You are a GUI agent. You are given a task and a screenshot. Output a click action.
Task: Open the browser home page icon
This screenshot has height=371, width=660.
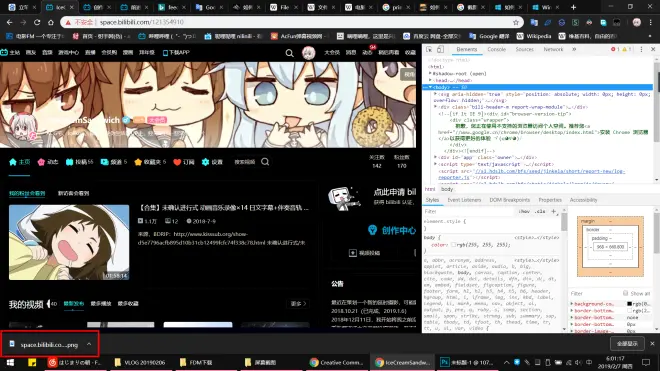[51, 22]
